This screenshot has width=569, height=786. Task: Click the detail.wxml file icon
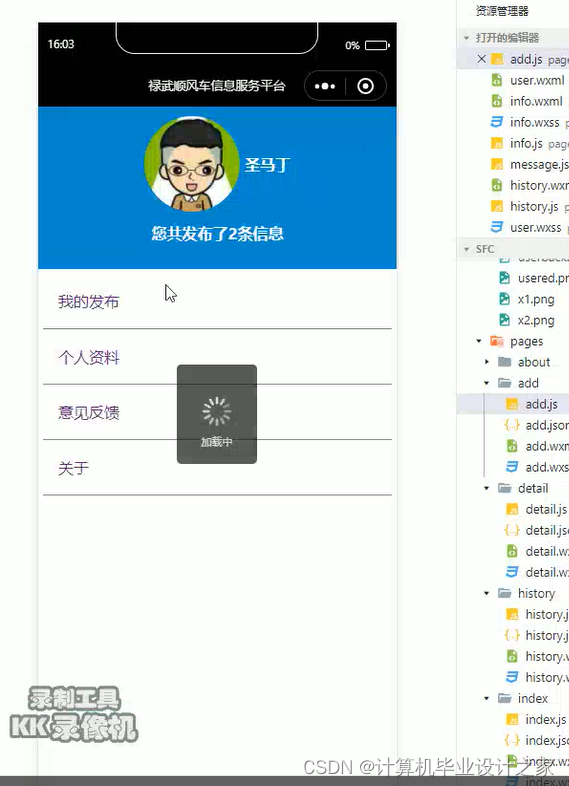[512, 551]
